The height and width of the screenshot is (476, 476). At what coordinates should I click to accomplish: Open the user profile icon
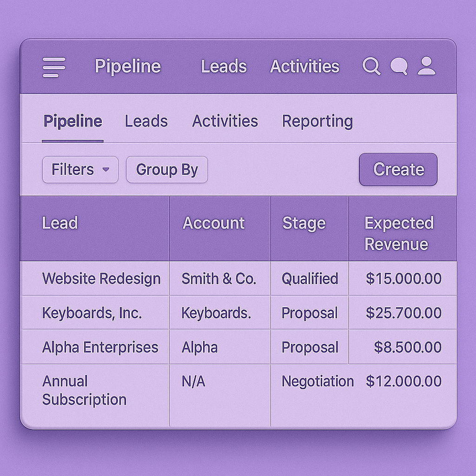tap(427, 66)
